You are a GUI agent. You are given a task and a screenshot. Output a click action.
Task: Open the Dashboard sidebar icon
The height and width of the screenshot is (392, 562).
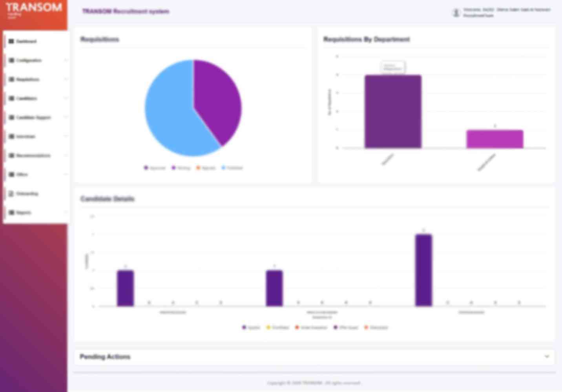(x=11, y=41)
